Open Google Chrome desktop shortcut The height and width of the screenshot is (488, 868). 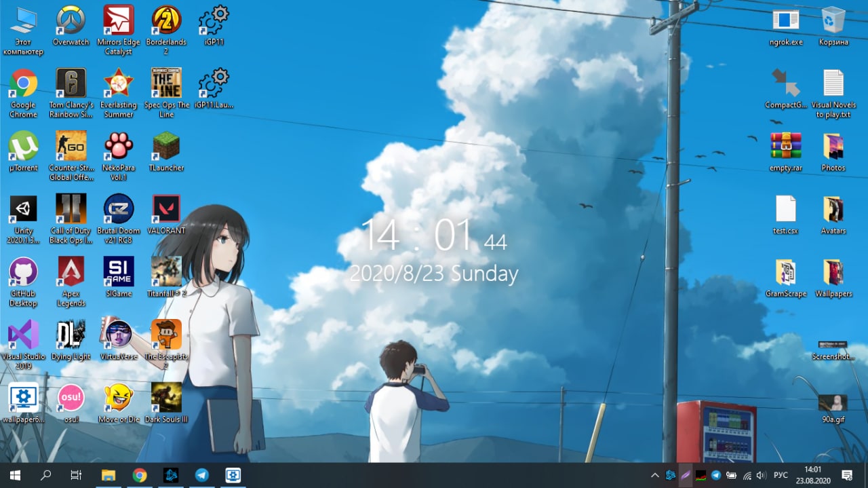(x=23, y=93)
